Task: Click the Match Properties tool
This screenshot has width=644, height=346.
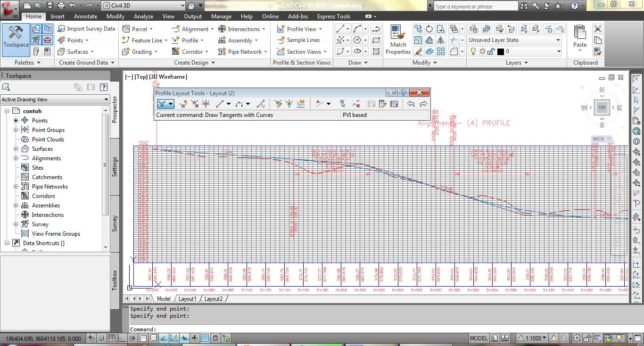Action: [398, 40]
